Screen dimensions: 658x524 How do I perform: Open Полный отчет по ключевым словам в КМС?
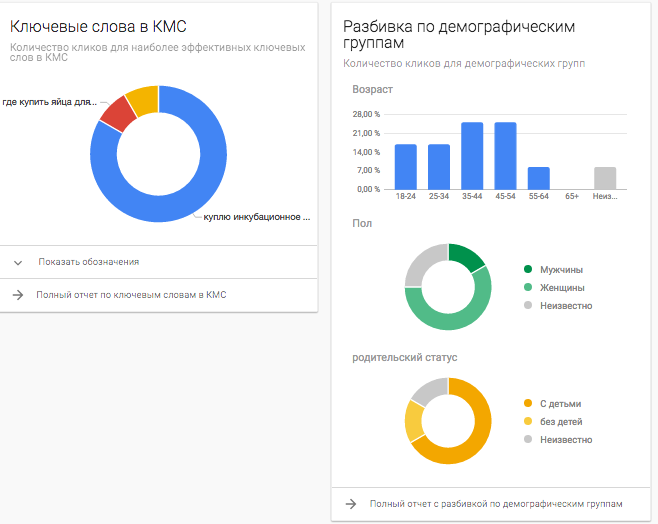tap(131, 295)
